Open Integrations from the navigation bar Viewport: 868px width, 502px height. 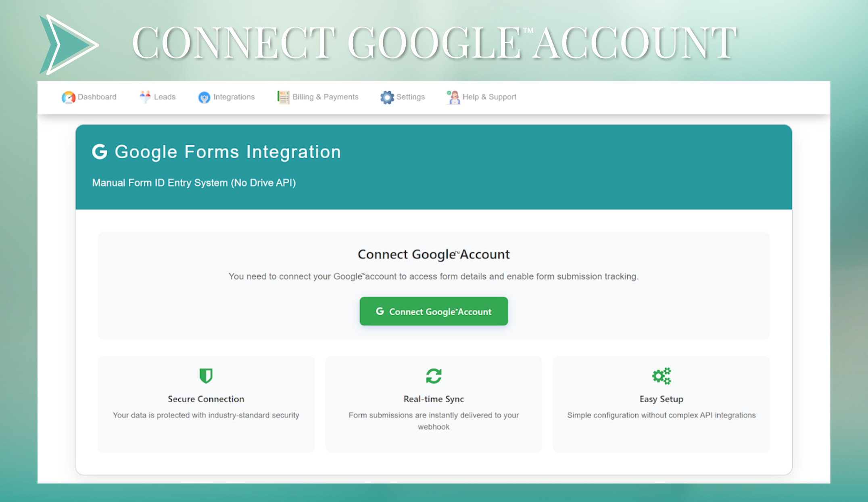[x=234, y=97]
